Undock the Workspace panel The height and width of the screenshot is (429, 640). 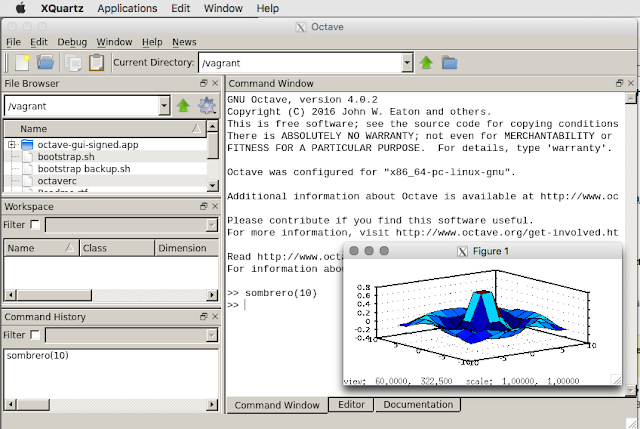(x=204, y=206)
